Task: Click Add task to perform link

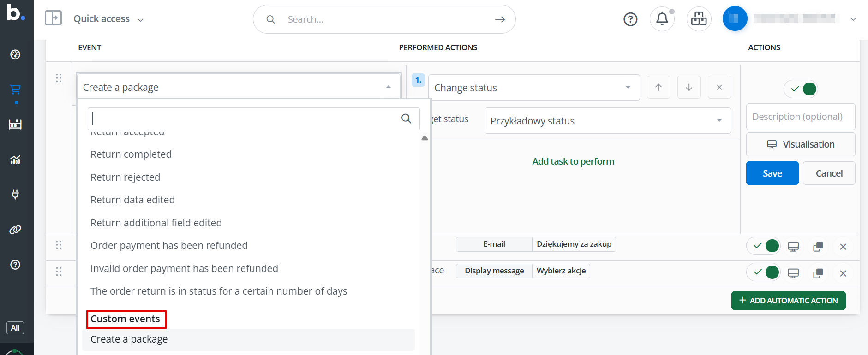Action: click(573, 161)
